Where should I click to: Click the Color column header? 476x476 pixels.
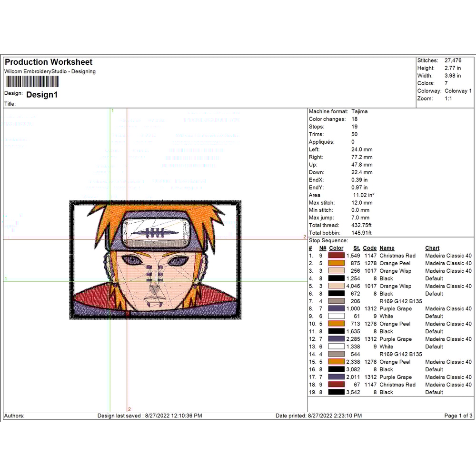click(336, 248)
